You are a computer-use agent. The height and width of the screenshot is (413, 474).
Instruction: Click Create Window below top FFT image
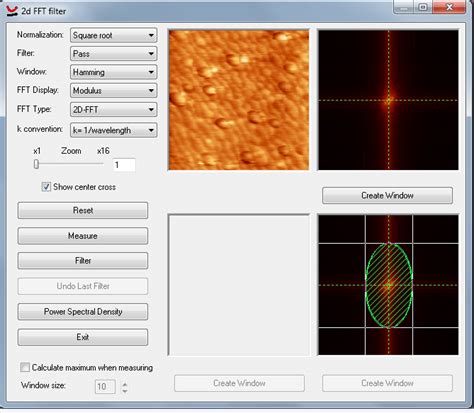pyautogui.click(x=387, y=196)
